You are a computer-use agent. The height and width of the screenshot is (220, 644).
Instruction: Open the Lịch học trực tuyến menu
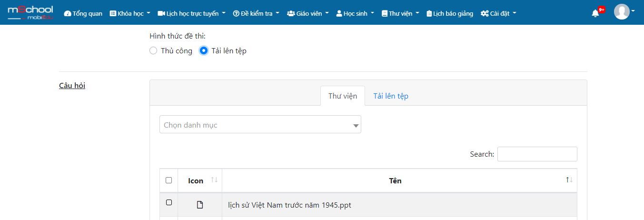191,13
